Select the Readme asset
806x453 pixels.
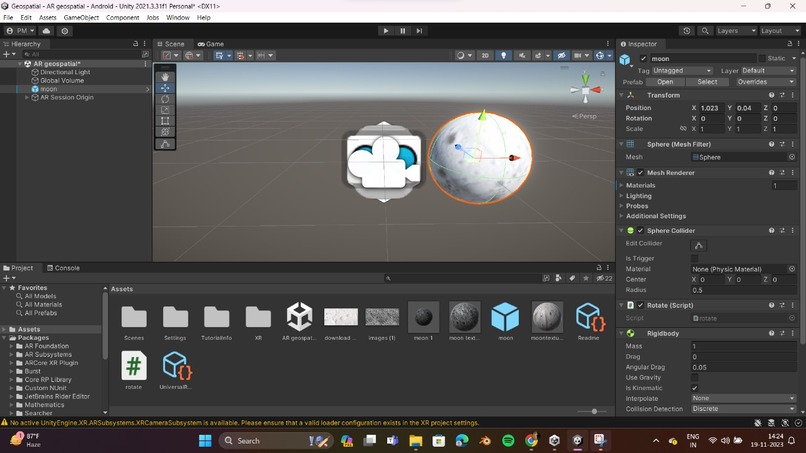[x=589, y=321]
